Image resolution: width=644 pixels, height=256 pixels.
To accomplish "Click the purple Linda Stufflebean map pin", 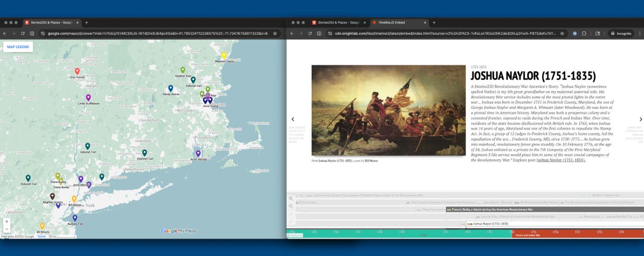I will [x=89, y=98].
